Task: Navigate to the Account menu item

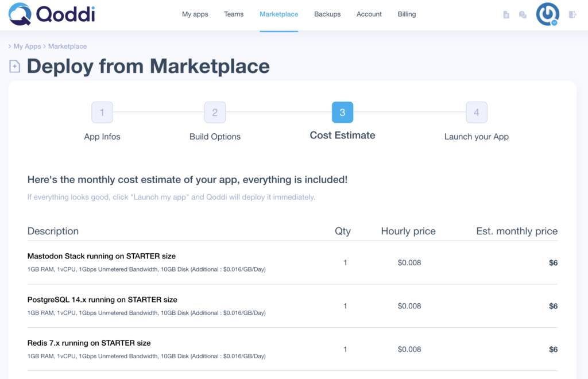Action: pos(369,14)
